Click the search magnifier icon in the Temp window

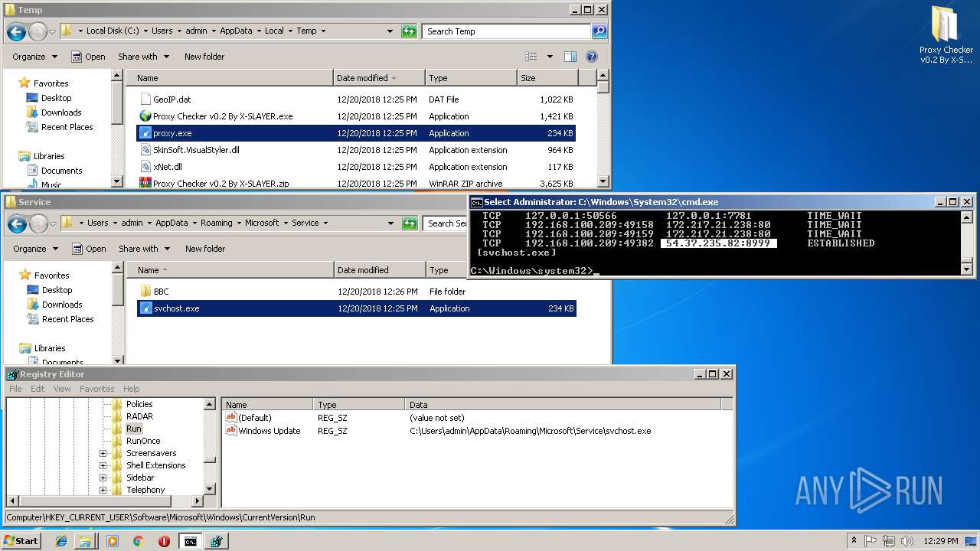pyautogui.click(x=599, y=31)
